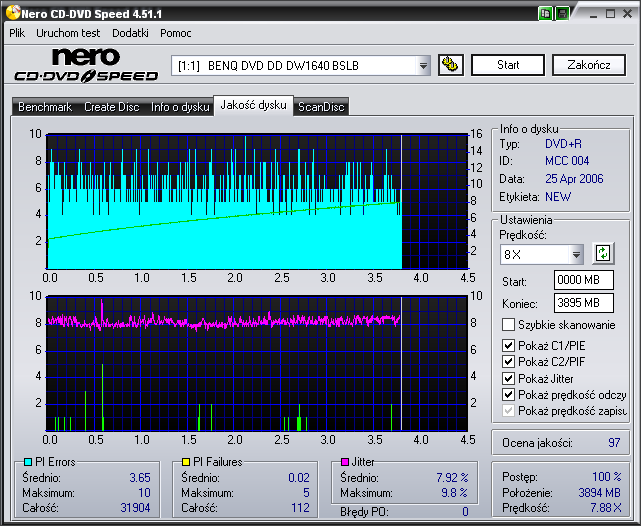Open the Dodatki menu
This screenshot has height=526, width=641.
point(130,33)
